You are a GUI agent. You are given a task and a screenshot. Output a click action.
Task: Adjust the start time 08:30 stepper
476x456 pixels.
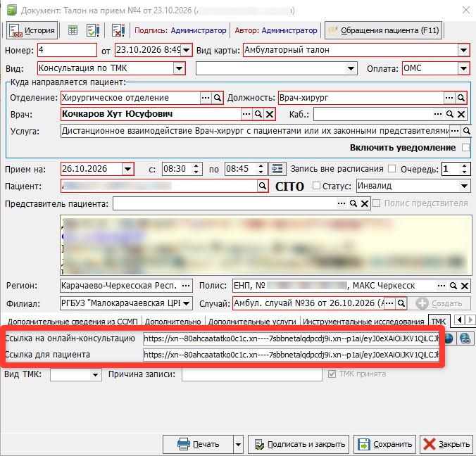196,169
